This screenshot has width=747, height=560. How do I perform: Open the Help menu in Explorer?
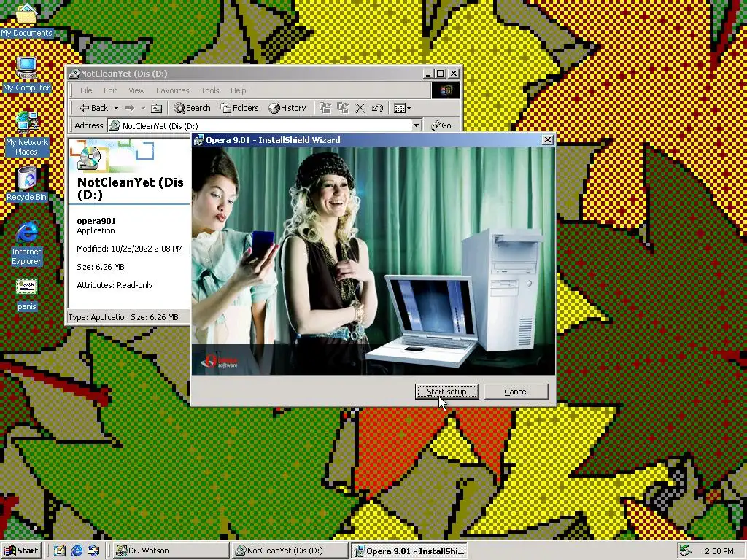pyautogui.click(x=239, y=90)
